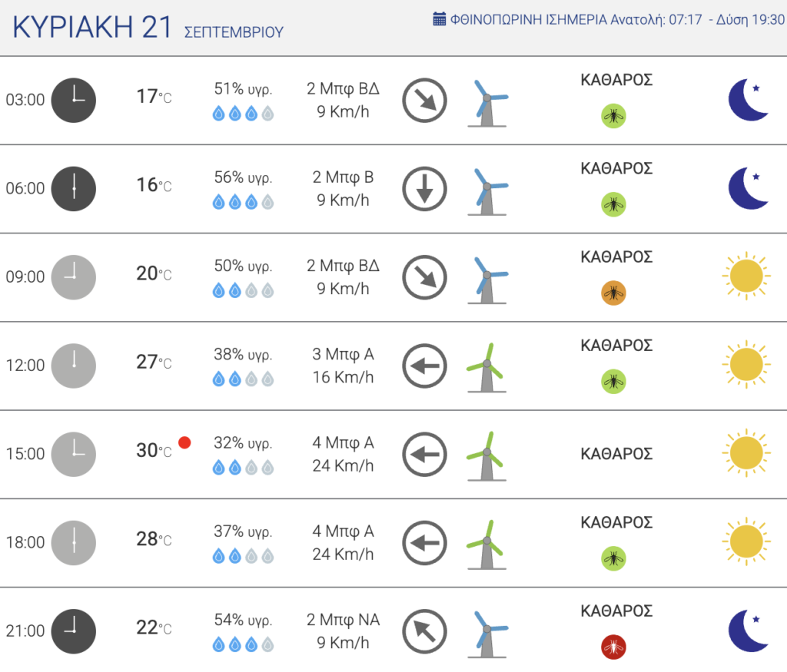
Task: Click the orange mosquito icon at 09:00
Action: click(x=613, y=293)
